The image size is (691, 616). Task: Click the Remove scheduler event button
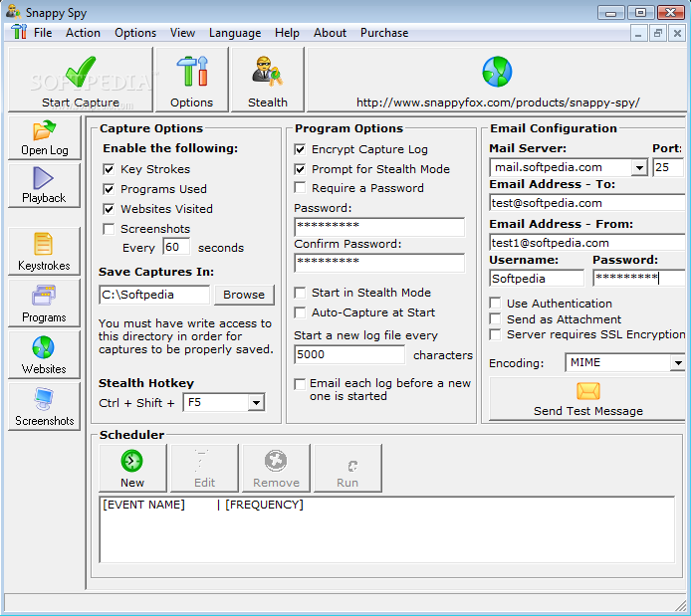[x=276, y=468]
